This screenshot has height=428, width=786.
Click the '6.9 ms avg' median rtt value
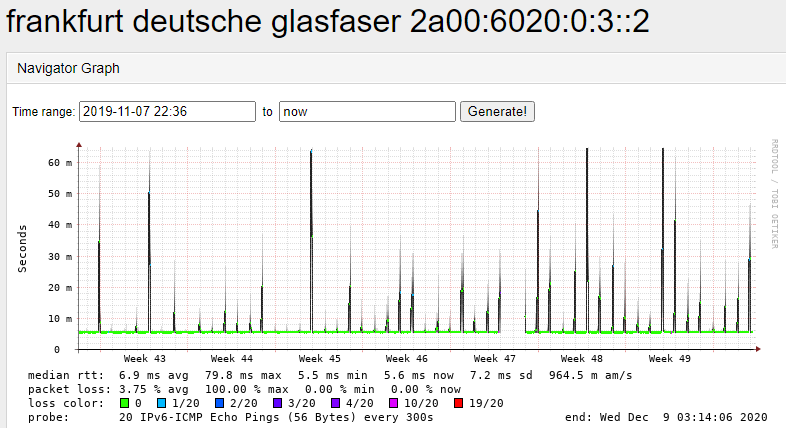click(x=153, y=375)
